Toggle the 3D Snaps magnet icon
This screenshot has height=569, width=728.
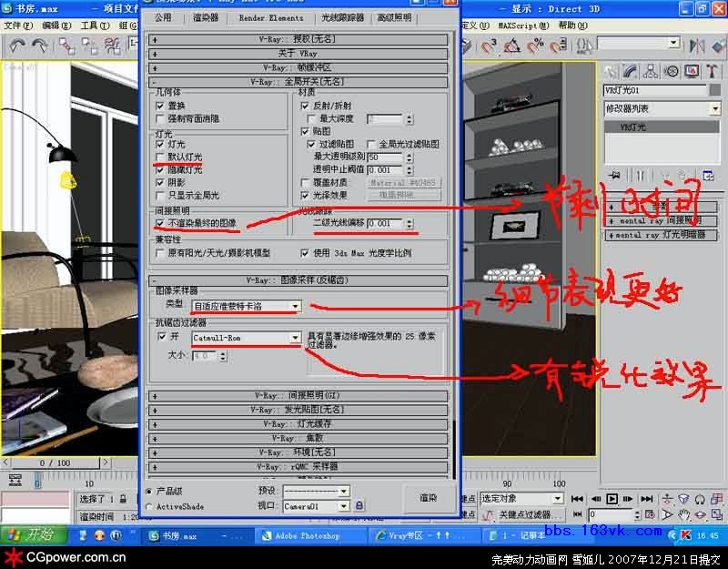click(x=489, y=46)
